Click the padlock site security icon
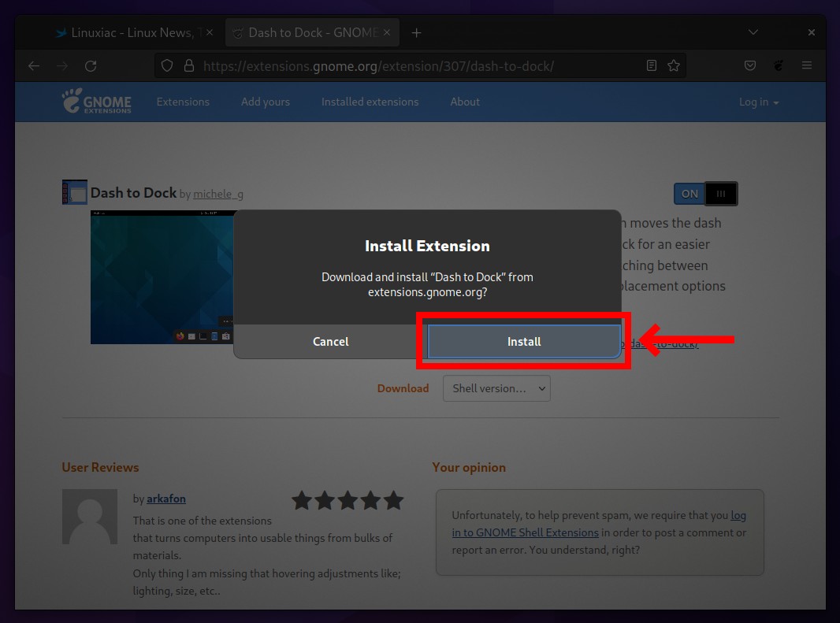840x623 pixels. point(189,66)
